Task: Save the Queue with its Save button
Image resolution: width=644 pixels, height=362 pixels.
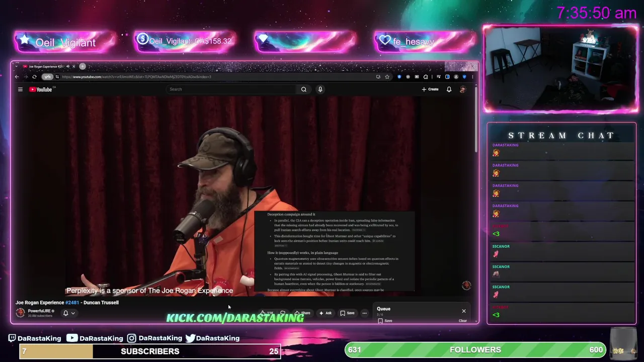Action: coord(385,321)
